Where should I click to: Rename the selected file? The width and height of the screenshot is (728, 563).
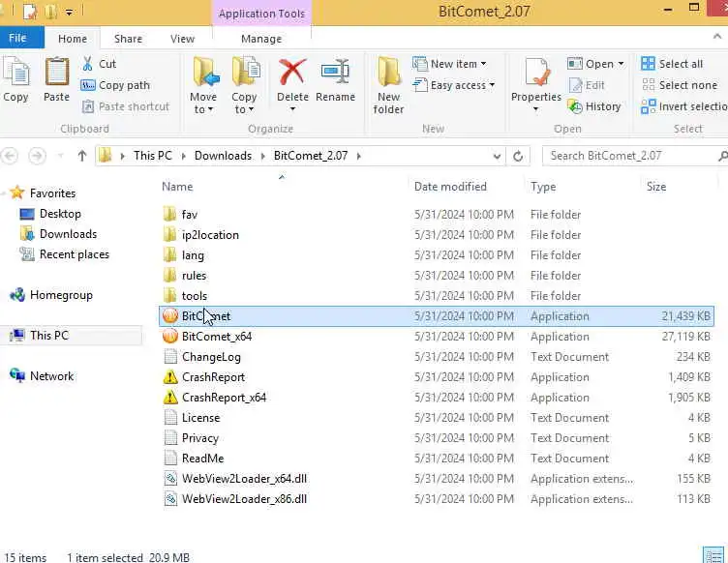point(335,79)
